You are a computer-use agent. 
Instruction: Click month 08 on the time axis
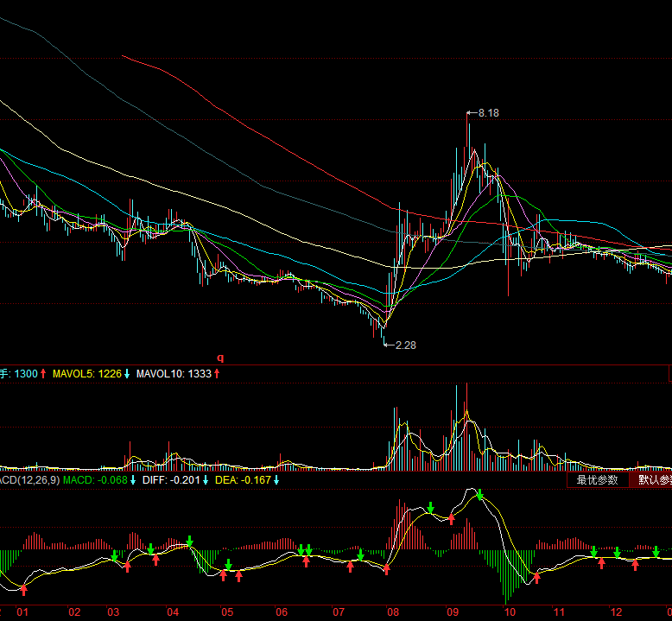coord(394,612)
